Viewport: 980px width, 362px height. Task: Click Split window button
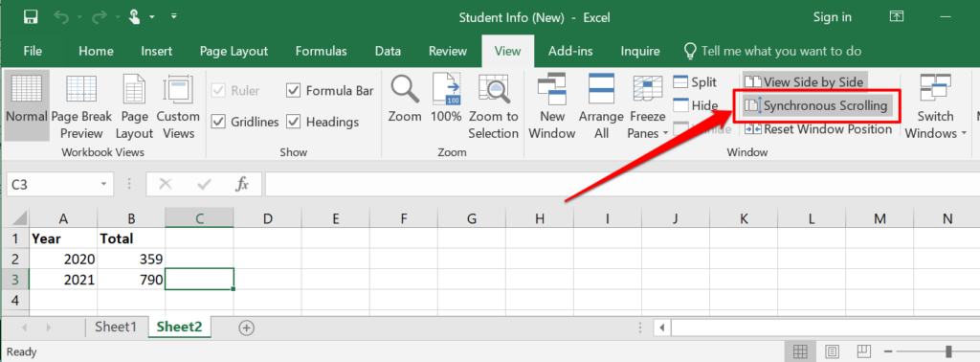(695, 82)
